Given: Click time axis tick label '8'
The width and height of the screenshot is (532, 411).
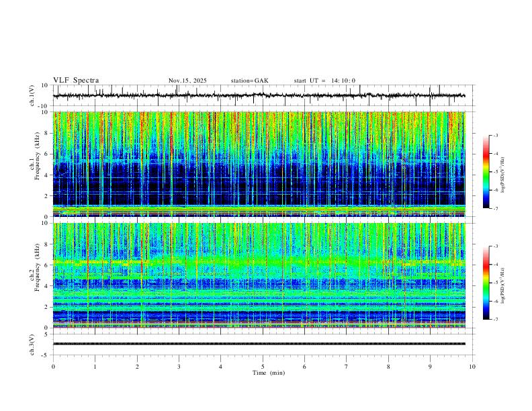Looking at the screenshot, I should click(388, 367).
